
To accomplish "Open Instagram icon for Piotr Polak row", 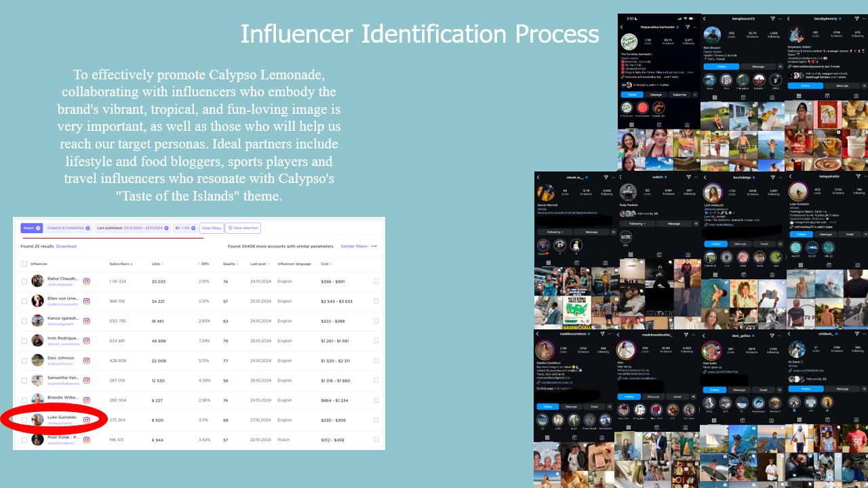I will [86, 440].
